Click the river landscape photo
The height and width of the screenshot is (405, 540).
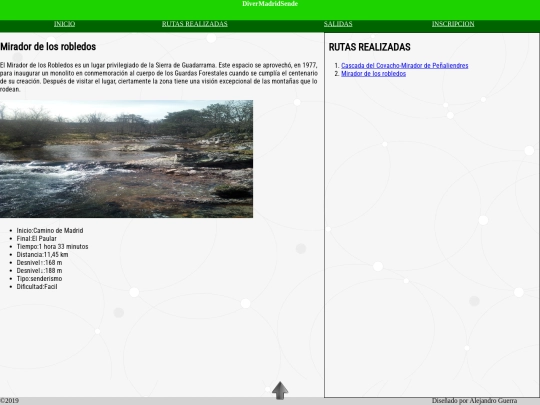click(126, 159)
